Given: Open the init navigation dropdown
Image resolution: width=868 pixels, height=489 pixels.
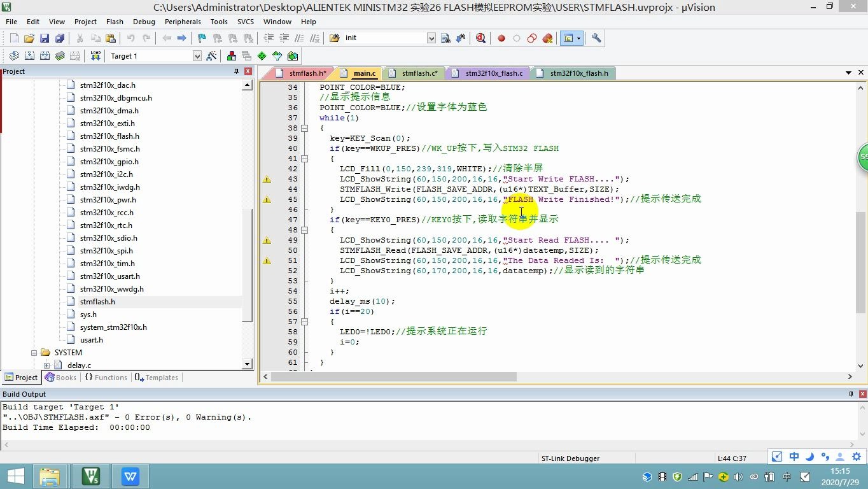Looking at the screenshot, I should (x=431, y=38).
